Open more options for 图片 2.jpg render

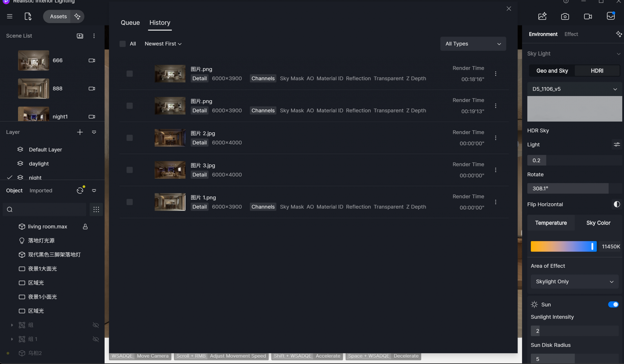496,138
